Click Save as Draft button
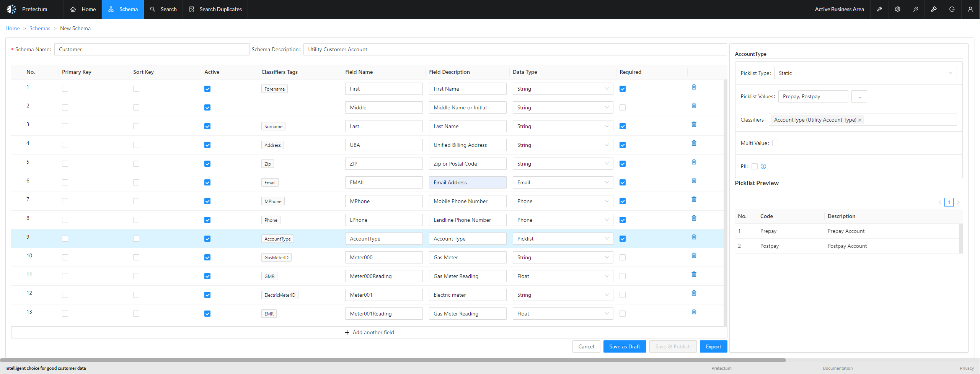Screen dimensions: 980x374 pos(625,346)
